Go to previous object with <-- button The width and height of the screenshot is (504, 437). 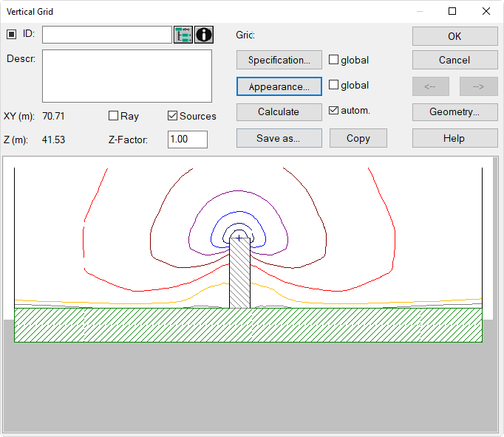[431, 86]
